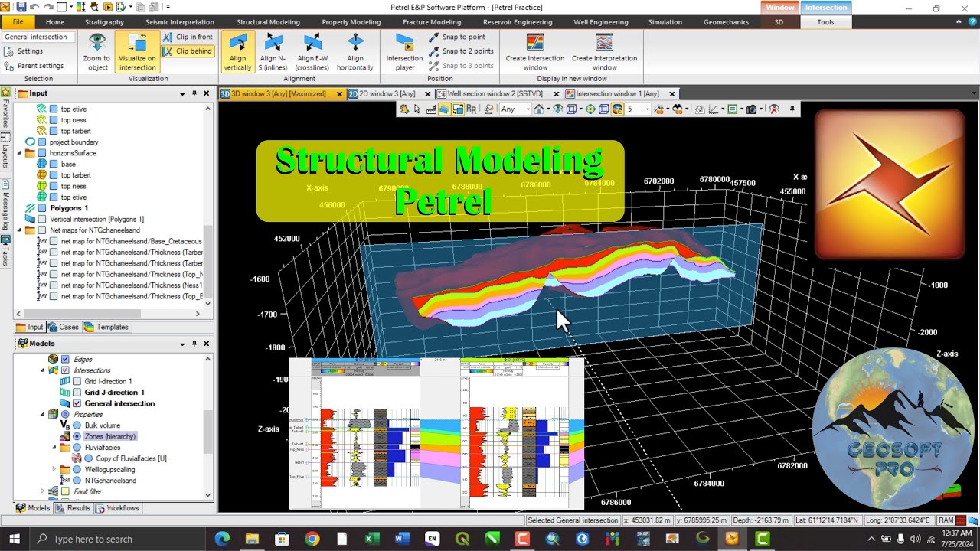The image size is (980, 551).
Task: Select Bulk volume property radio button
Action: click(x=77, y=425)
